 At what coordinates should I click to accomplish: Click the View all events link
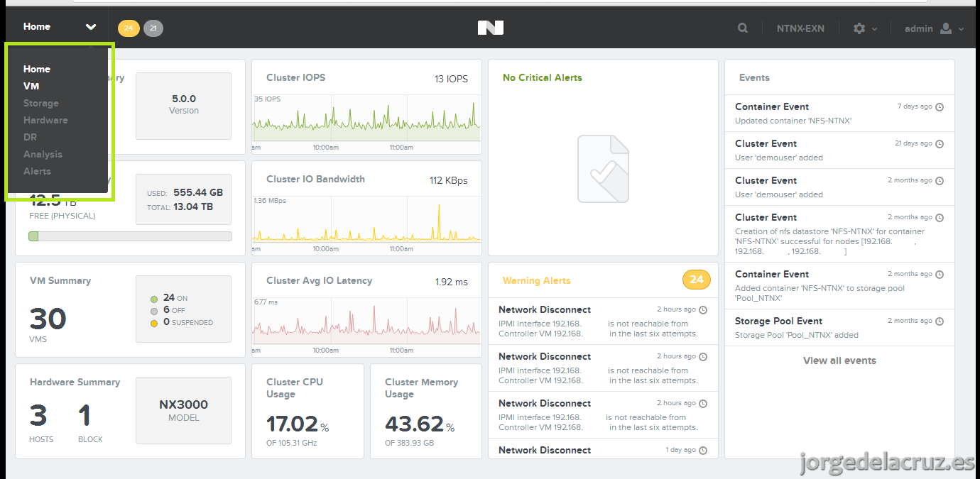(x=839, y=360)
